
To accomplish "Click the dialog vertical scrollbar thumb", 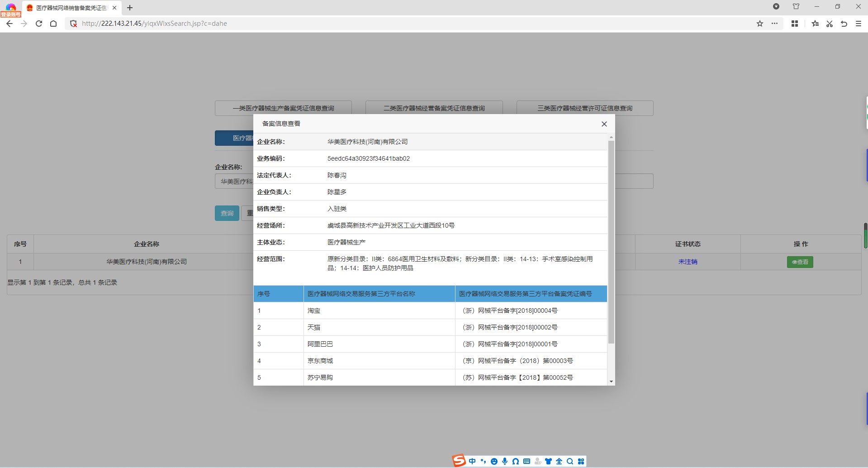I will click(x=611, y=242).
